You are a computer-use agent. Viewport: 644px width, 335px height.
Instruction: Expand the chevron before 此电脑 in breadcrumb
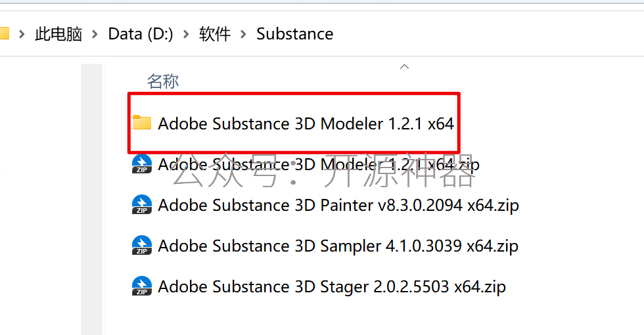point(22,34)
